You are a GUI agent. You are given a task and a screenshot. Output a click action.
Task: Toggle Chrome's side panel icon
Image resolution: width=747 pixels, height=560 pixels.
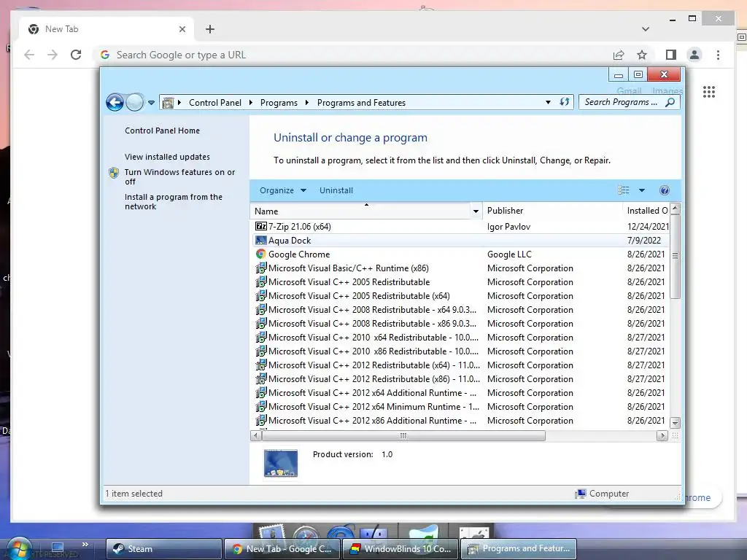671,55
